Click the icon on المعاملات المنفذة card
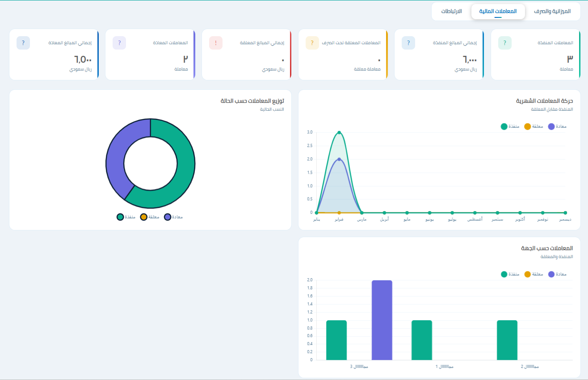This screenshot has height=380, width=588. click(505, 43)
